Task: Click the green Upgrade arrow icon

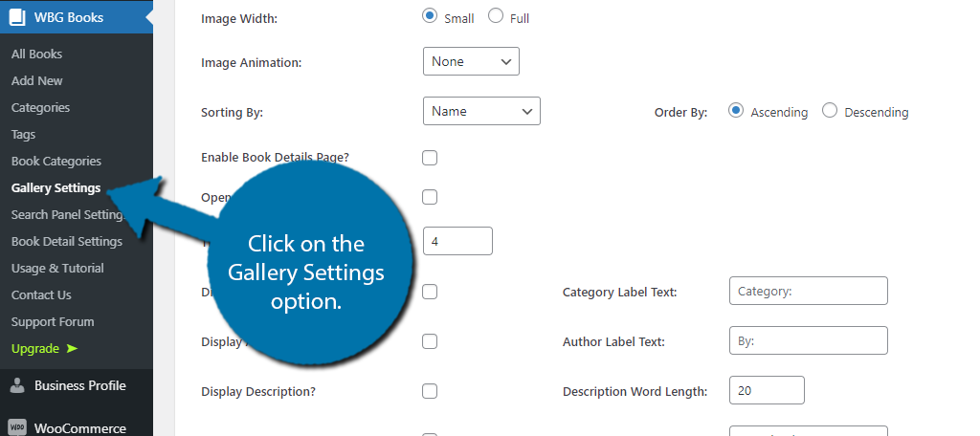Action: [72, 349]
